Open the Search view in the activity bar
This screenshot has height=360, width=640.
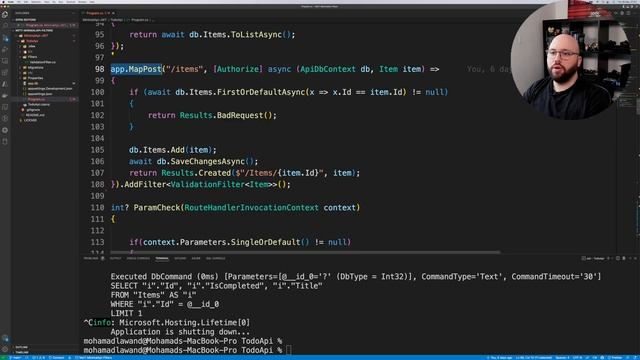(x=5, y=26)
